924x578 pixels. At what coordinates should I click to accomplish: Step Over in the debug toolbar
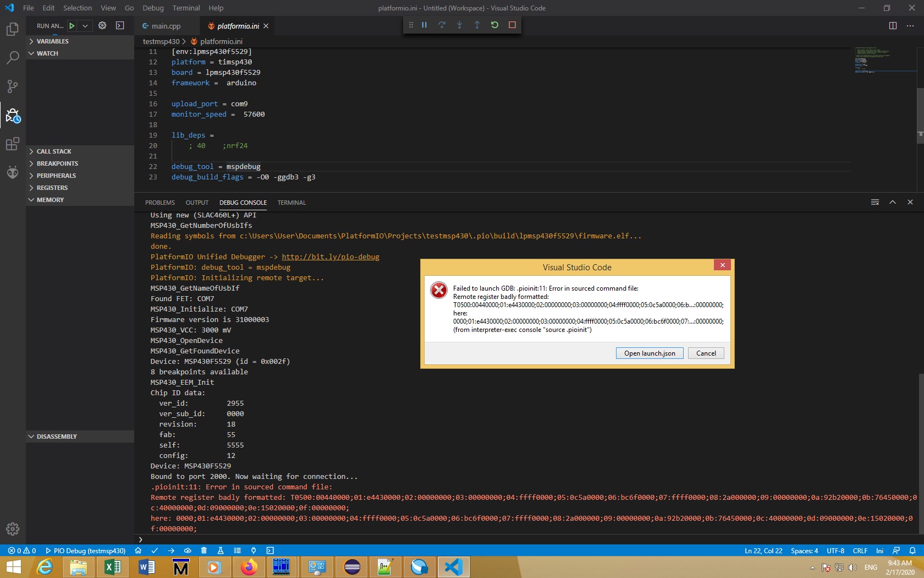pyautogui.click(x=442, y=25)
